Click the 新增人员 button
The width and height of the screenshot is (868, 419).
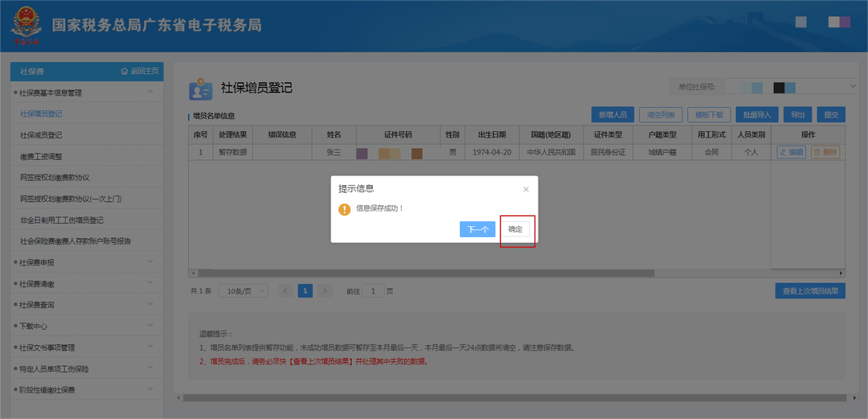(x=612, y=115)
